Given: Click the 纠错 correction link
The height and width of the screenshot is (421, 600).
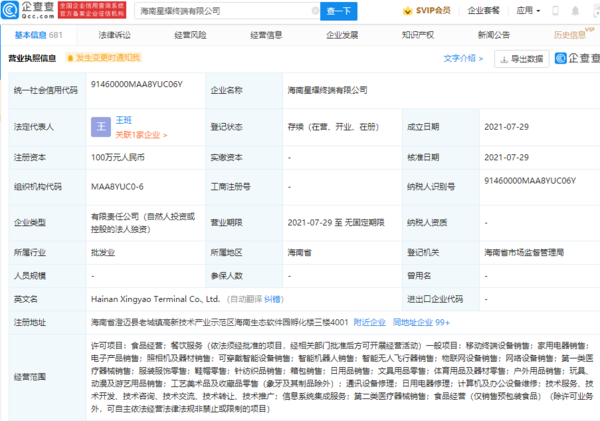Looking at the screenshot, I should point(272,299).
